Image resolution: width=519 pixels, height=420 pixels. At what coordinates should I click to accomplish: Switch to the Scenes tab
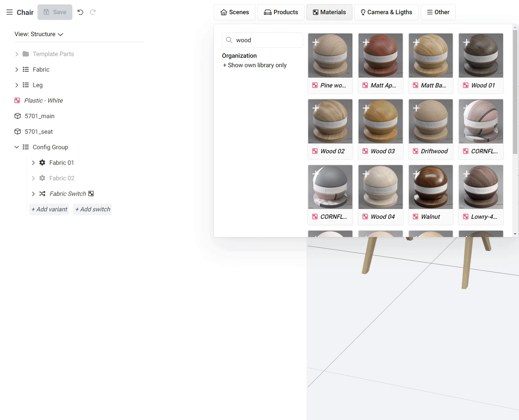click(x=235, y=12)
